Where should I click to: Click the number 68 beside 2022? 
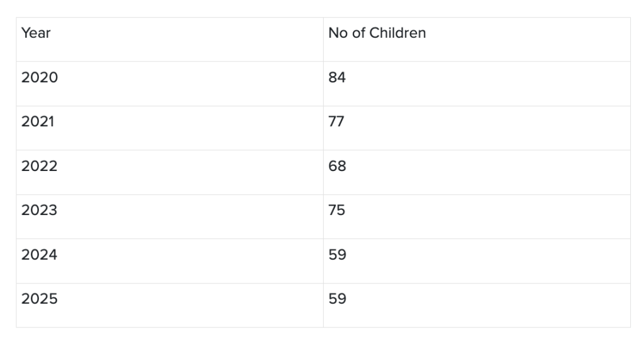click(x=337, y=166)
